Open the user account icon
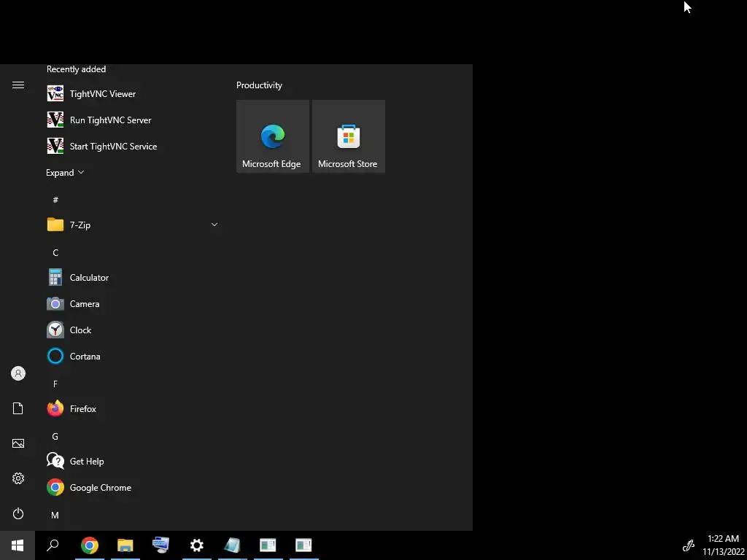 pos(18,373)
